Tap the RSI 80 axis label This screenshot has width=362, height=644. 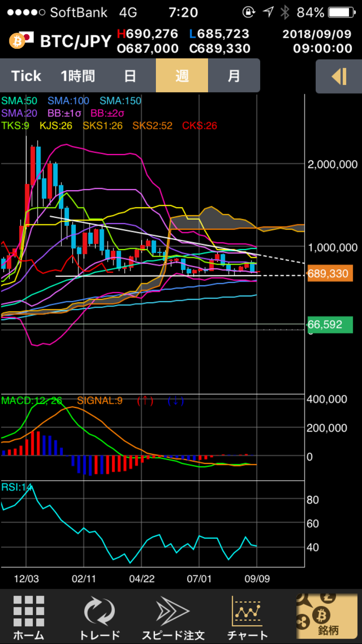313,500
